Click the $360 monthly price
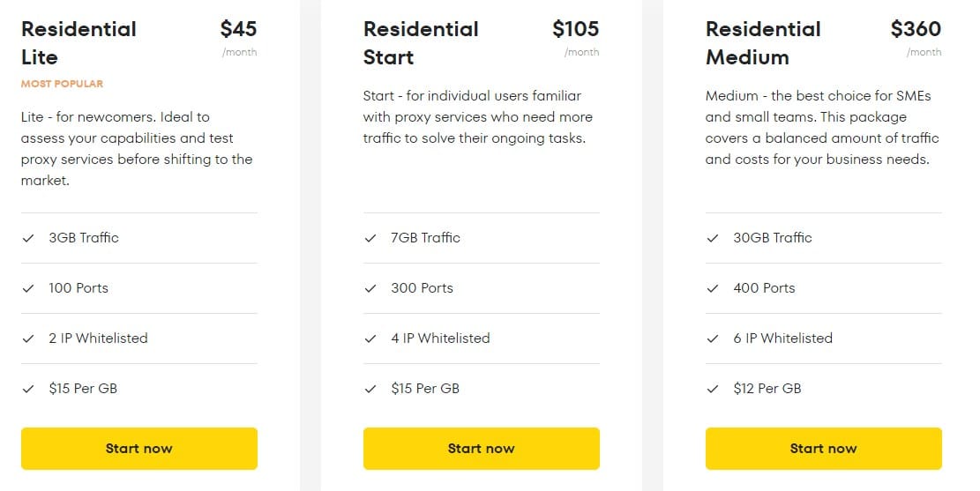Image resolution: width=980 pixels, height=491 pixels. coord(916,29)
